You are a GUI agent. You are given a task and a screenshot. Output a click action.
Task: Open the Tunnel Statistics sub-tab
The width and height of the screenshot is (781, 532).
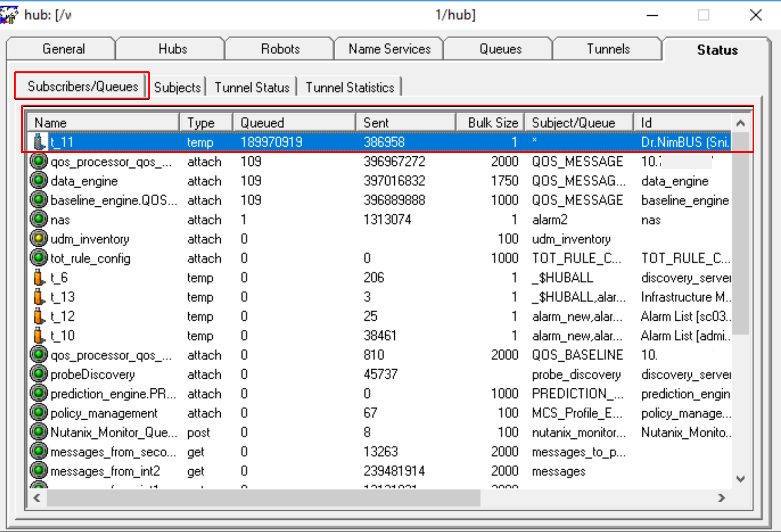349,87
